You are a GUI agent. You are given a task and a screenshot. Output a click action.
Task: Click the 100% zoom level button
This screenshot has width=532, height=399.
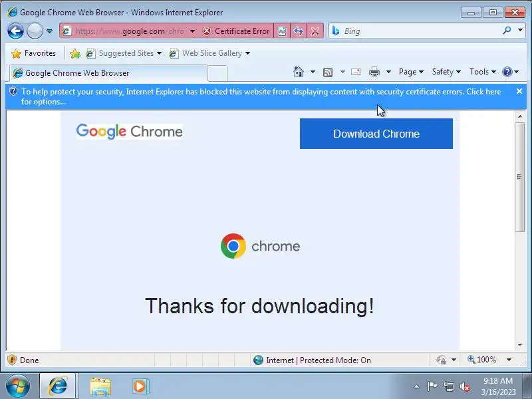coord(482,360)
